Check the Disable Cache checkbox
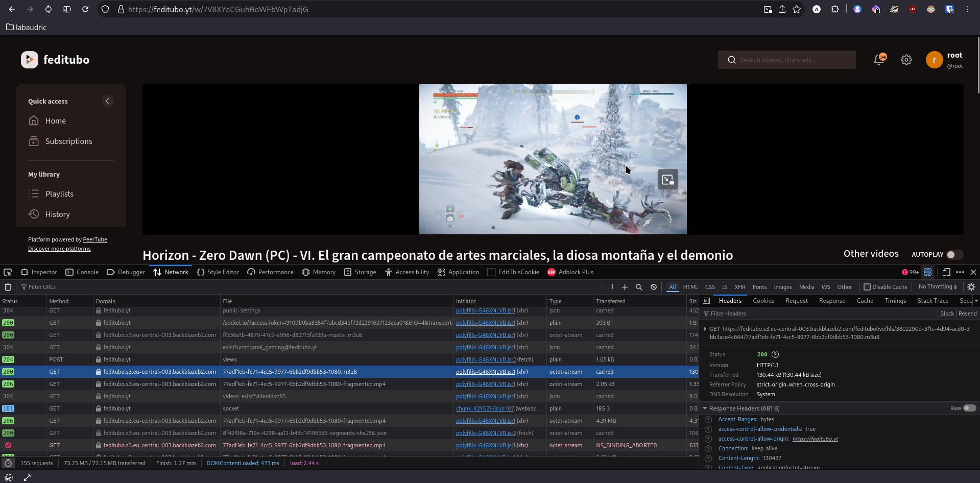Screen dimensions: 980x483 (867, 287)
